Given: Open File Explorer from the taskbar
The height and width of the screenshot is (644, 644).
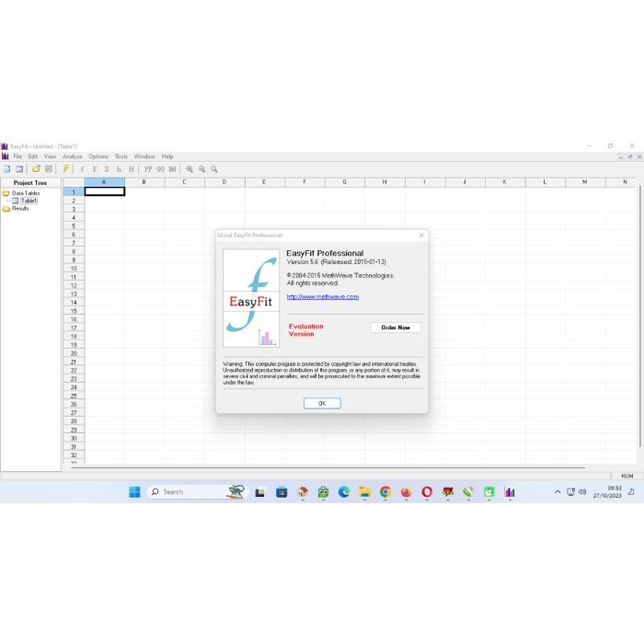Looking at the screenshot, I should [364, 492].
